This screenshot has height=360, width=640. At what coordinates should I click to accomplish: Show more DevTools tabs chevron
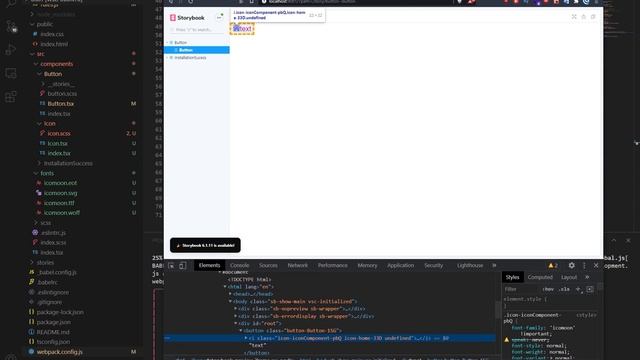pyautogui.click(x=494, y=265)
